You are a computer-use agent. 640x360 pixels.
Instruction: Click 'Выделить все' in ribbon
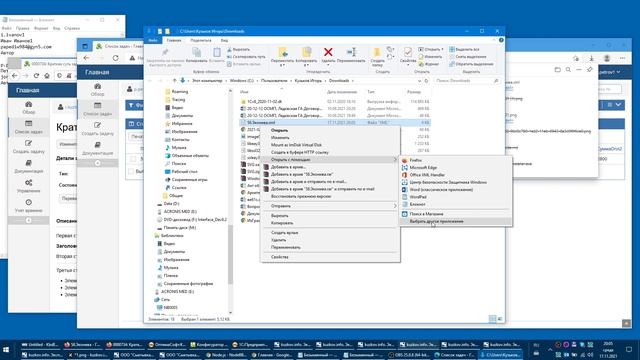click(464, 49)
